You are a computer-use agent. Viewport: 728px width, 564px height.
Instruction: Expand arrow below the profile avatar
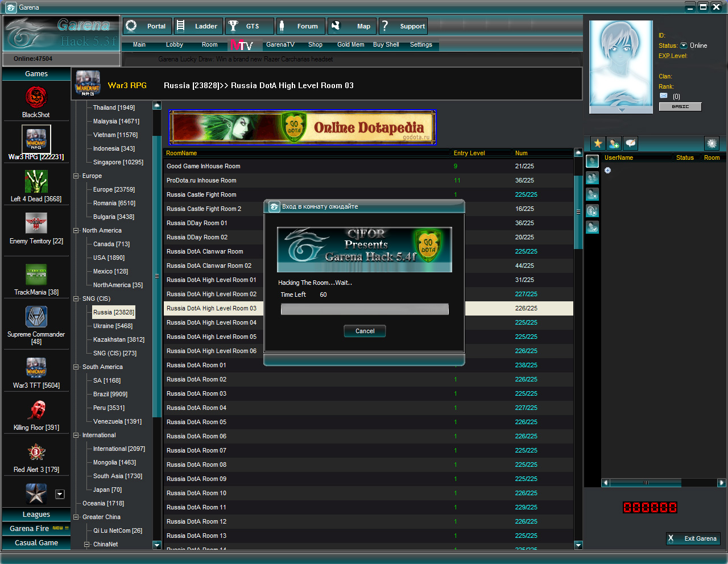tap(621, 110)
